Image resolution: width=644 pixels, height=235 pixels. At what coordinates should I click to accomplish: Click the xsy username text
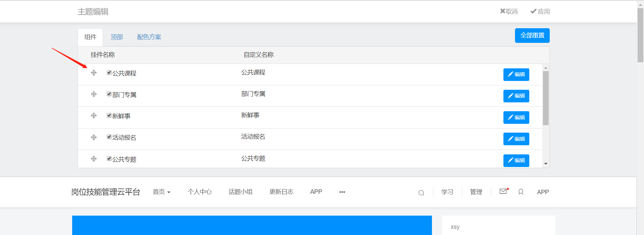tap(455, 227)
